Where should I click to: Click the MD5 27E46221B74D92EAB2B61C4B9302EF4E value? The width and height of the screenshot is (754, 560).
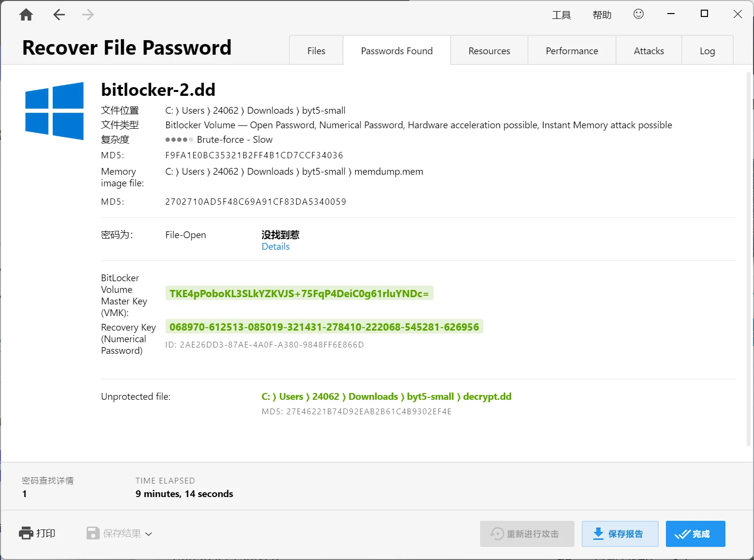click(357, 411)
